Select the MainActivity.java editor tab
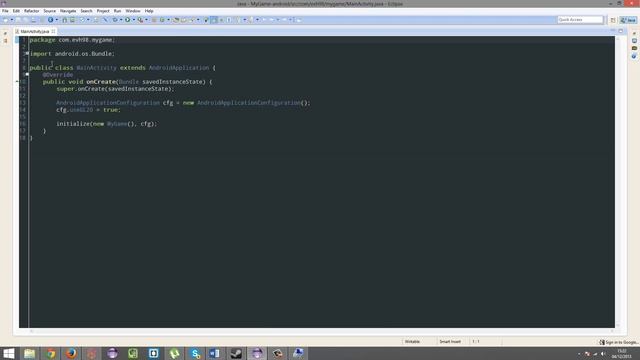 tap(34, 31)
